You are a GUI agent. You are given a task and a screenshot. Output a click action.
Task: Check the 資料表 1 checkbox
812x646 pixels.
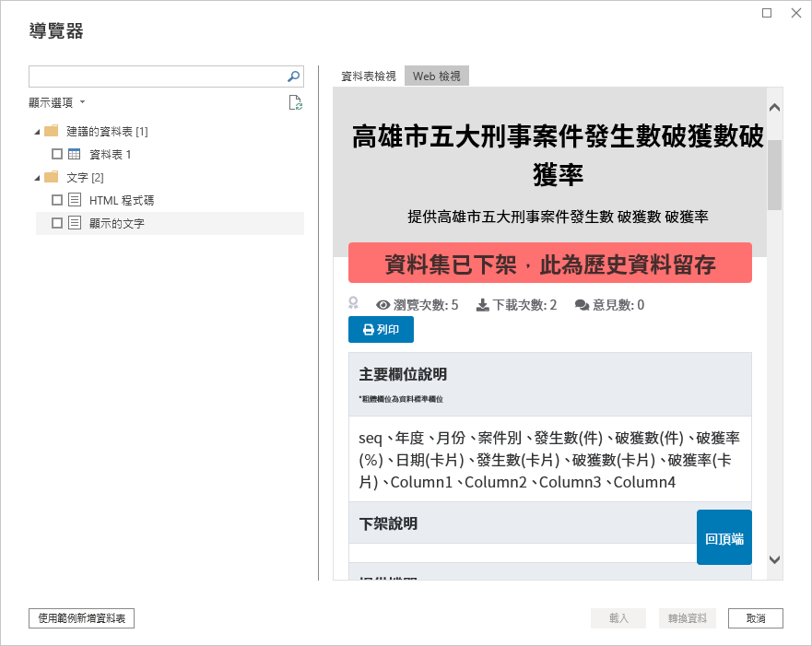pos(57,154)
